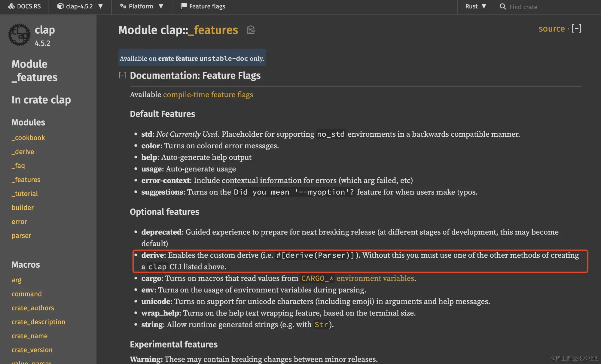Open environment variables link
This screenshot has height=364, width=601.
tap(375, 278)
